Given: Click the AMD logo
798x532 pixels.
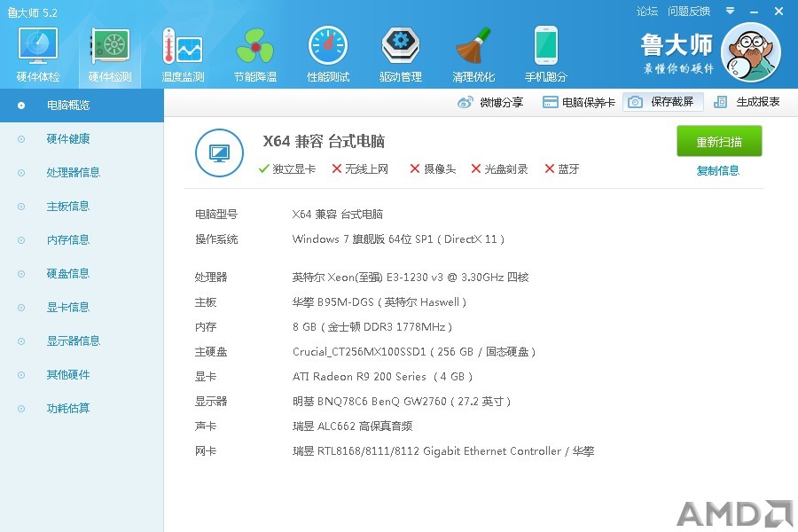Looking at the screenshot, I should click(735, 514).
